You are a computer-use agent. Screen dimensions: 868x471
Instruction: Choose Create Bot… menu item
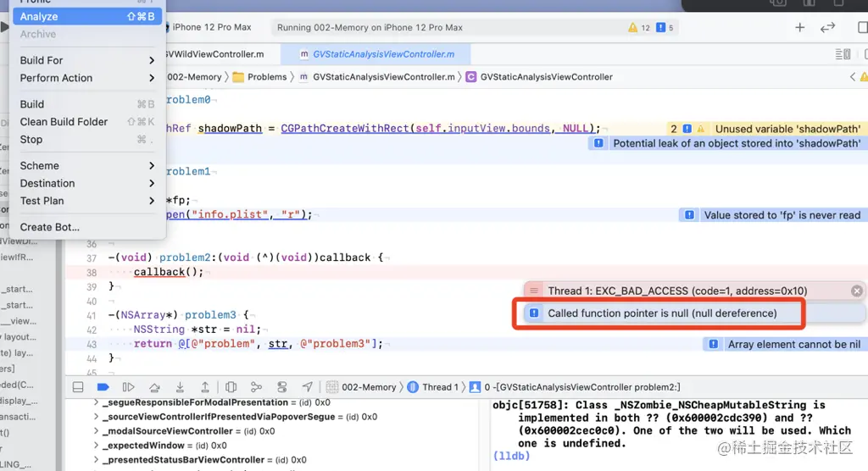click(x=87, y=227)
